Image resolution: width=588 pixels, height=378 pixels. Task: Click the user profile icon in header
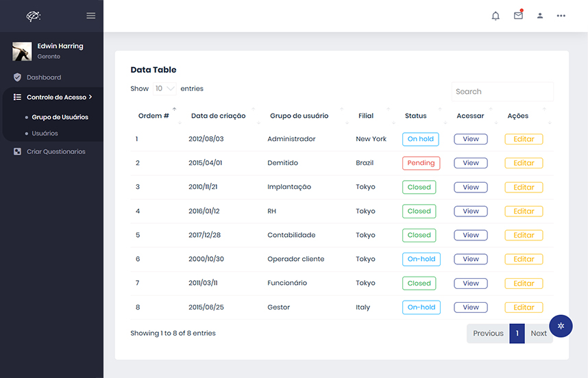(540, 16)
